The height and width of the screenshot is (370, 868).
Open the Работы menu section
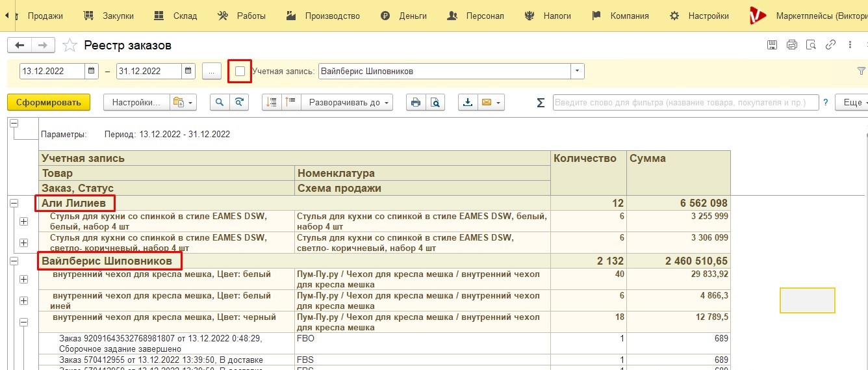click(x=242, y=16)
